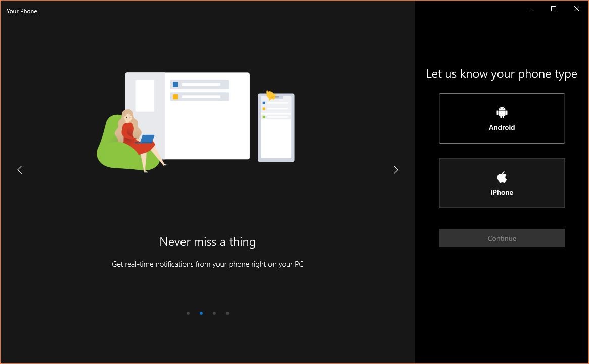Minimize the Your Phone window
The image size is (589, 364).
tap(530, 9)
